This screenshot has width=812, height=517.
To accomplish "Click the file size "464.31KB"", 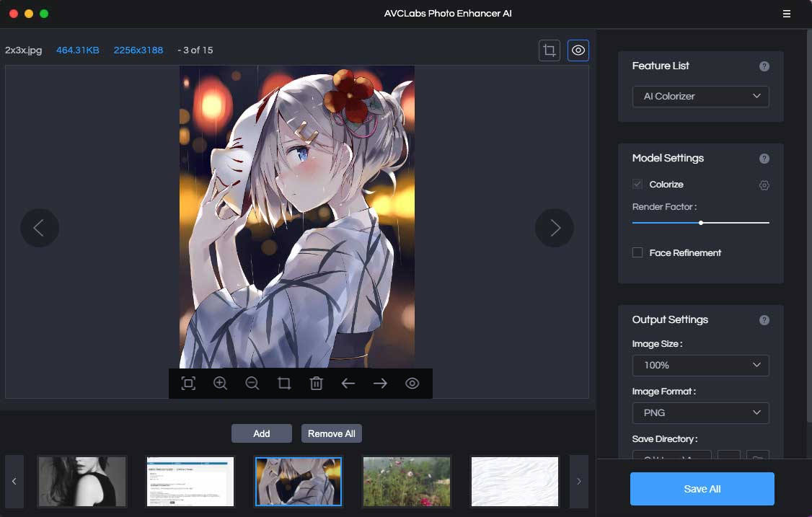I will point(78,50).
